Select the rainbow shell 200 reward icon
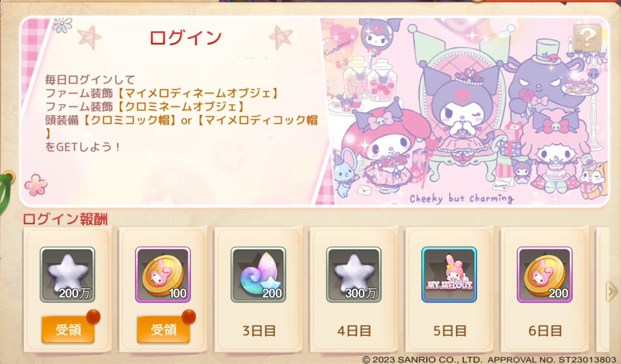Viewport: 621px width, 364px height. tap(258, 274)
